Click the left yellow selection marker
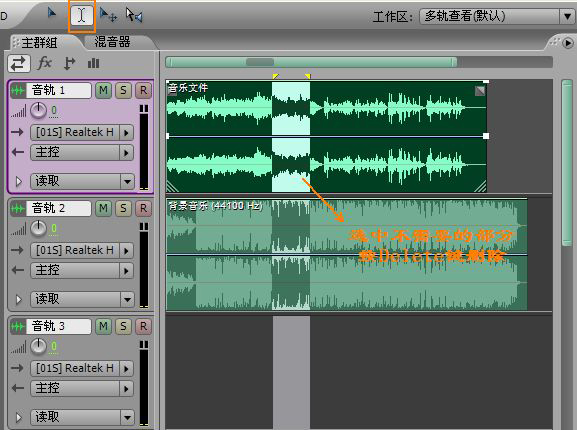 (x=275, y=76)
